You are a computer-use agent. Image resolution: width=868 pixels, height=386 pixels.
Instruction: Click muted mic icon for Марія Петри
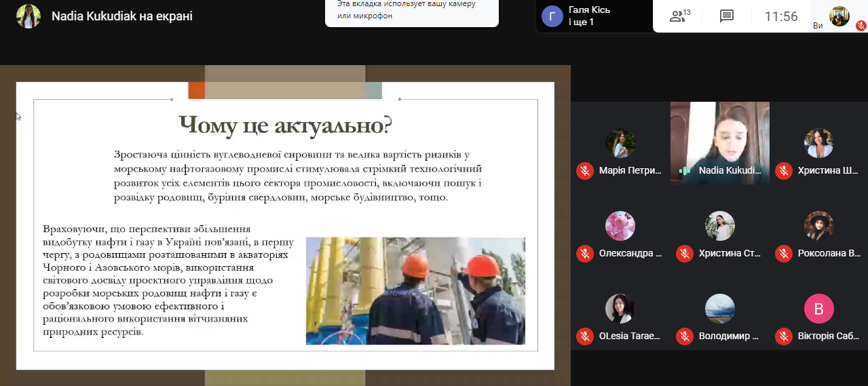click(x=584, y=171)
